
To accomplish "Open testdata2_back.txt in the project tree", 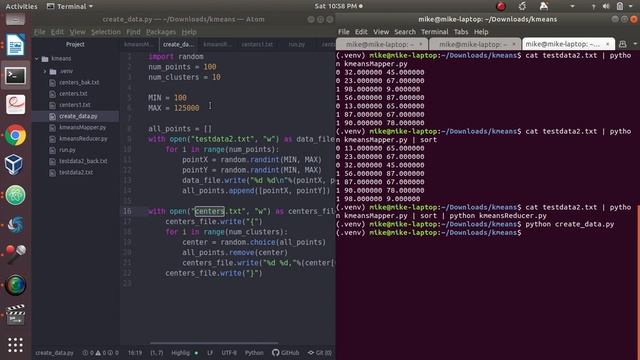I will (83, 161).
